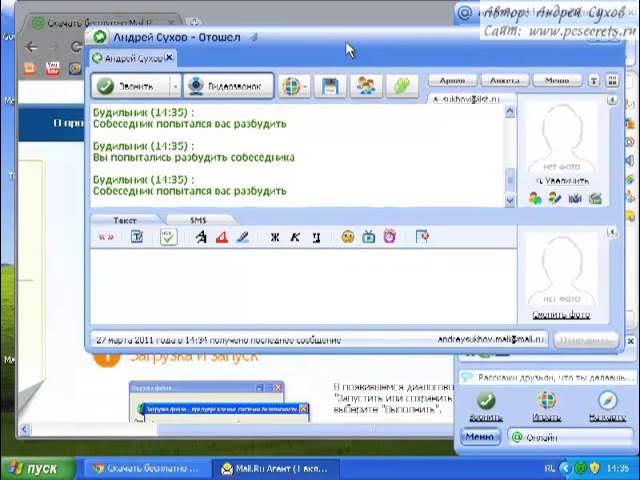Click the first green people icon under contact photo

pyautogui.click(x=535, y=199)
